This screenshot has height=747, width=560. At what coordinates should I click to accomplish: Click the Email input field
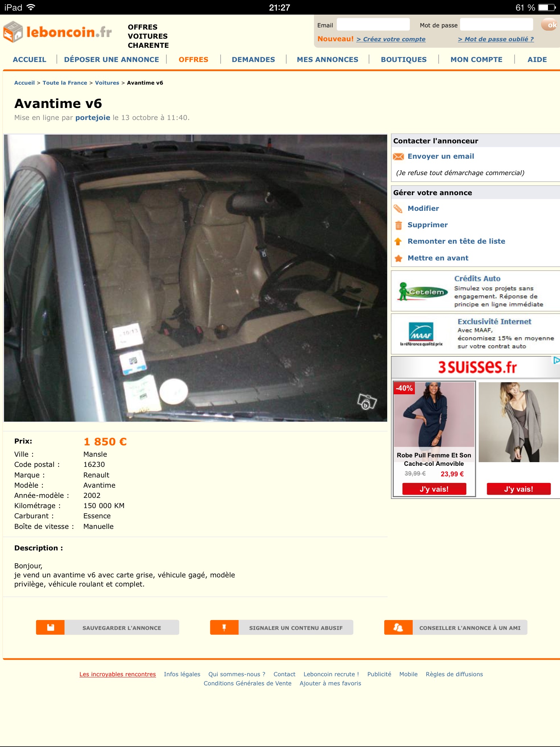point(373,25)
